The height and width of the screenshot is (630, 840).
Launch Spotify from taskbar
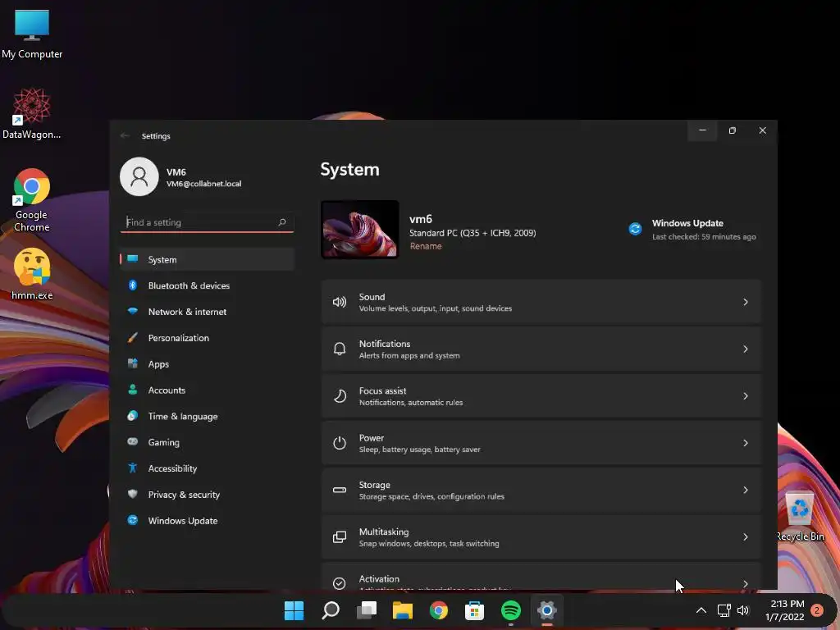pyautogui.click(x=510, y=610)
